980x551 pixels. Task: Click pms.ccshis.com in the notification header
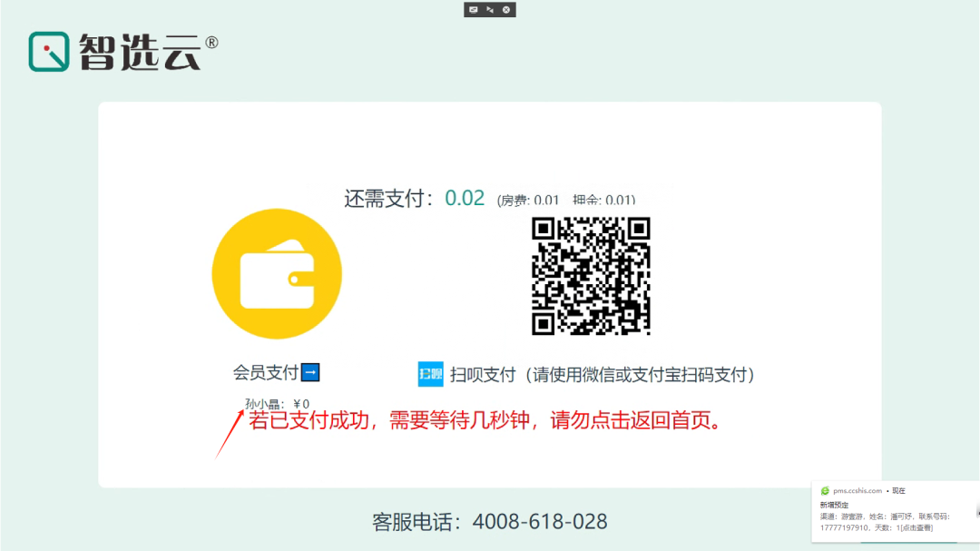click(x=857, y=491)
